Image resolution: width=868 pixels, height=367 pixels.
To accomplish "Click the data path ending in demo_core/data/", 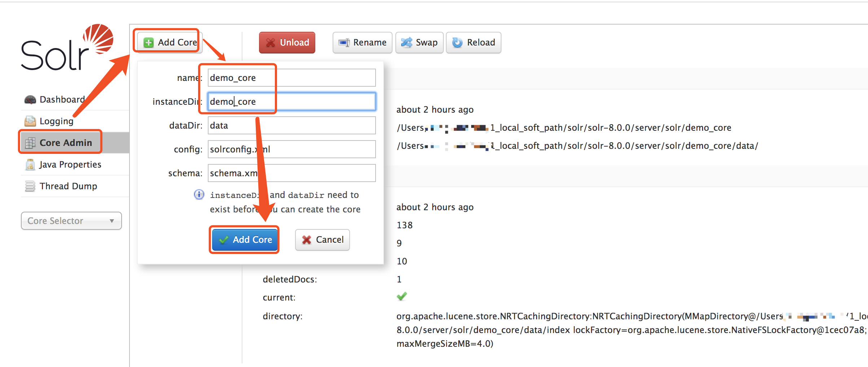I will [577, 146].
